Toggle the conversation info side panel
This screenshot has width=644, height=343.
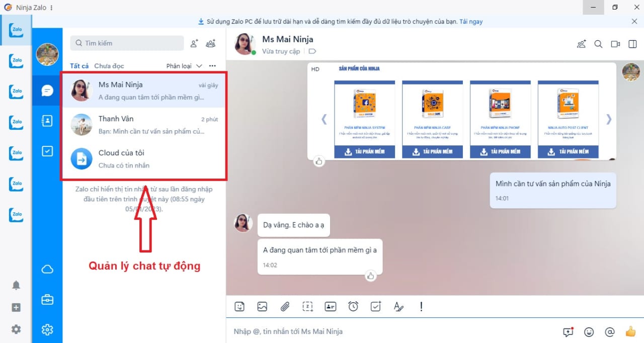coord(632,44)
